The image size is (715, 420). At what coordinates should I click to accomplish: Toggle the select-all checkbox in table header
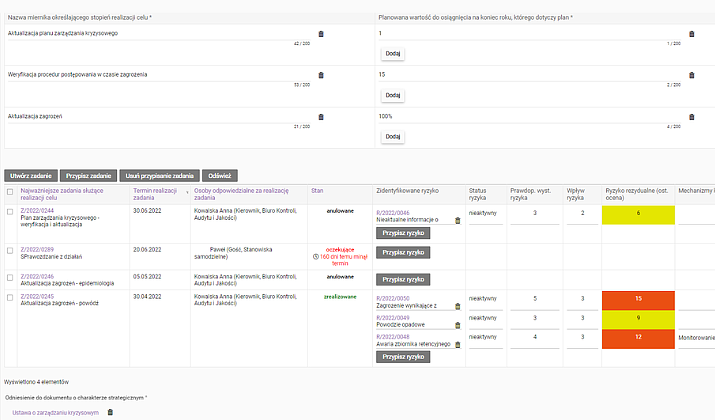coord(10,192)
